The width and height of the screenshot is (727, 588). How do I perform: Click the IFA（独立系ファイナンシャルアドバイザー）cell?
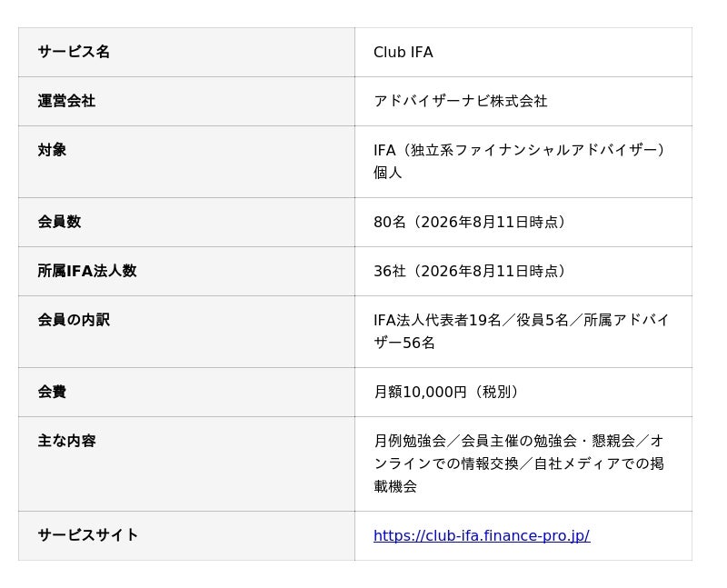click(x=523, y=162)
